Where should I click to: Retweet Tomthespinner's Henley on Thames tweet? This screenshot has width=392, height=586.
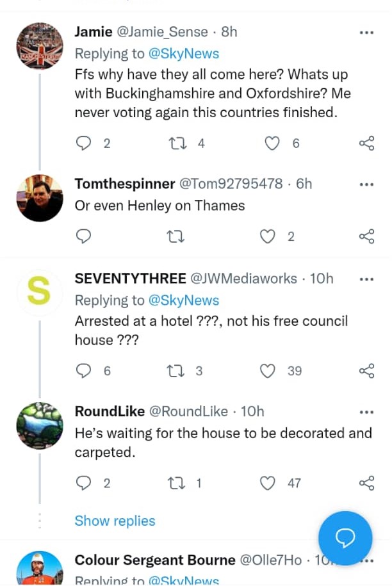[175, 237]
